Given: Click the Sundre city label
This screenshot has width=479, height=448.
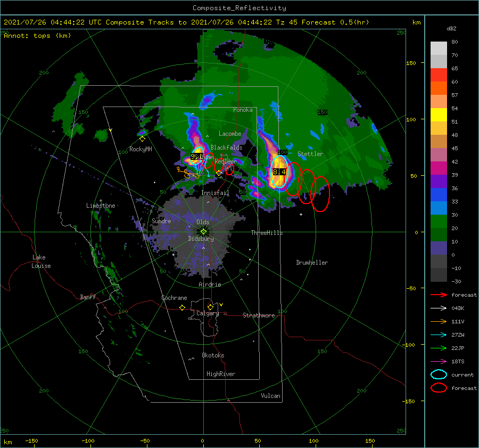Looking at the screenshot, I should [x=161, y=221].
